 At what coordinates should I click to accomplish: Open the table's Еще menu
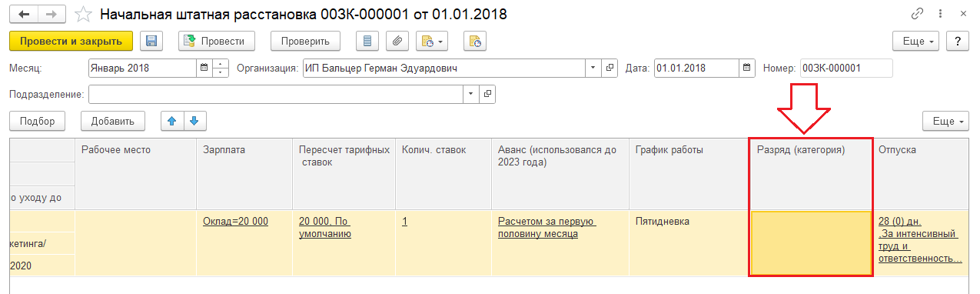coord(945,121)
